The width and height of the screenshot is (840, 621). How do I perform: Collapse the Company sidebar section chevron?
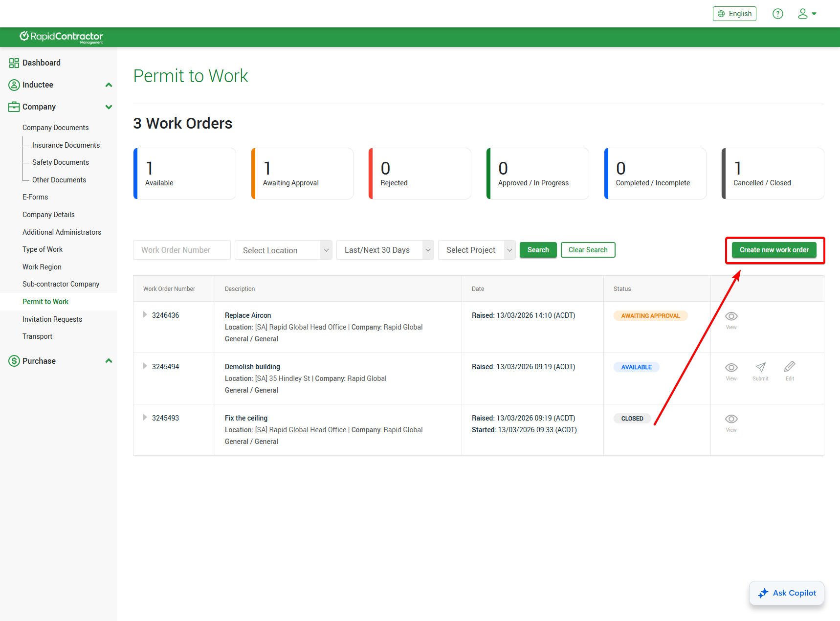point(109,107)
